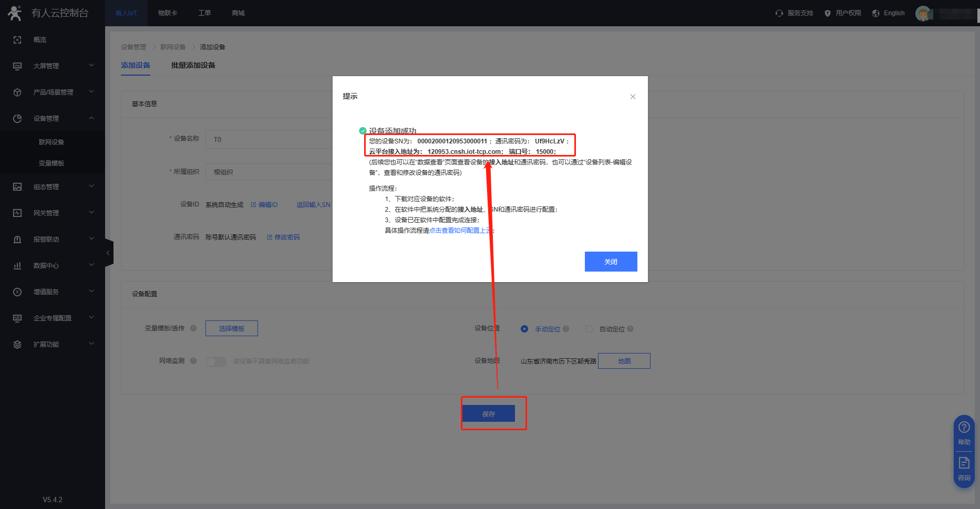Switch language via English globe icon
The image size is (980, 509).
pos(876,13)
